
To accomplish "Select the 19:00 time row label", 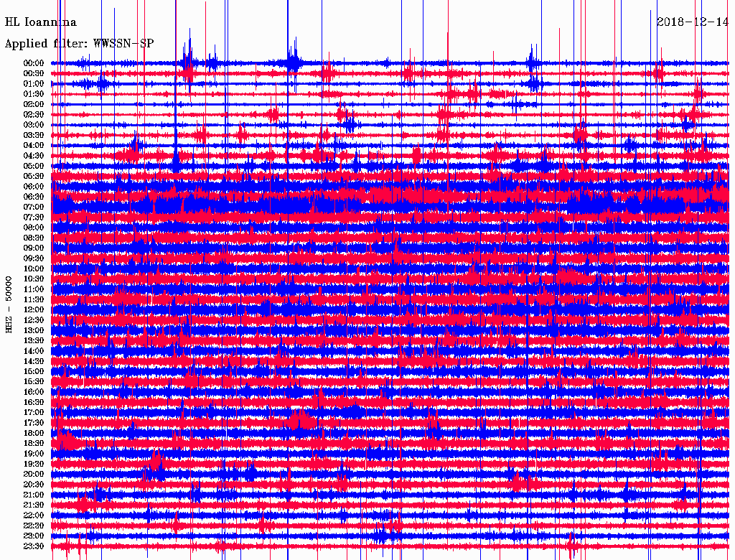I will pos(34,454).
